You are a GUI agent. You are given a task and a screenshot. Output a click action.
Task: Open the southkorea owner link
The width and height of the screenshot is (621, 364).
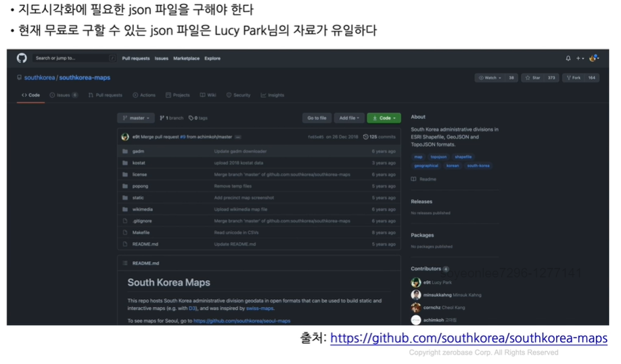(x=40, y=78)
